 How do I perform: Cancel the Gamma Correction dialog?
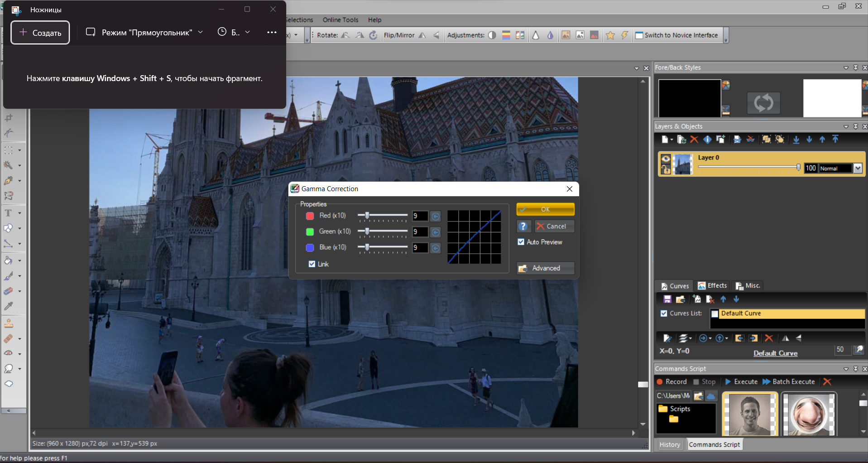tap(554, 226)
